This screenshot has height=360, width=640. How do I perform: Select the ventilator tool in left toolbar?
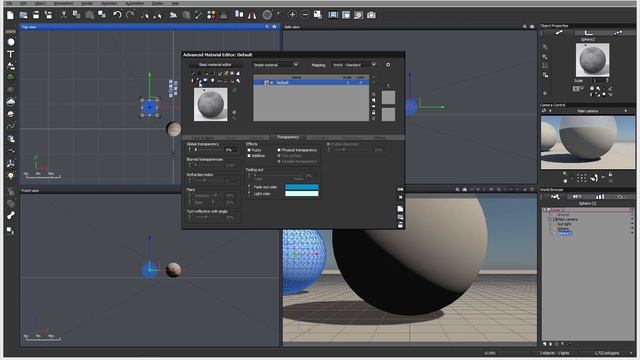(x=11, y=163)
